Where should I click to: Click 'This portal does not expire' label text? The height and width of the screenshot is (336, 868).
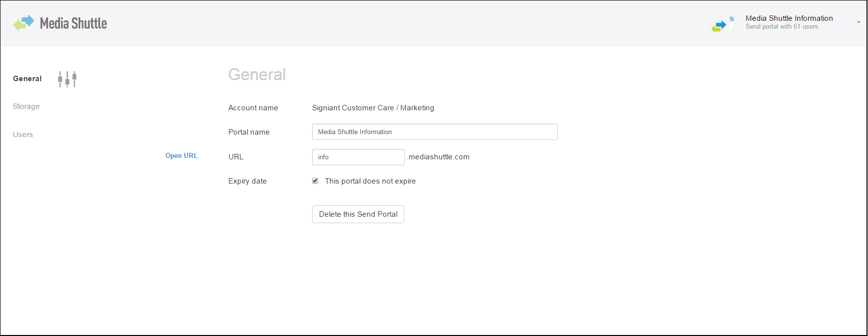(x=371, y=181)
